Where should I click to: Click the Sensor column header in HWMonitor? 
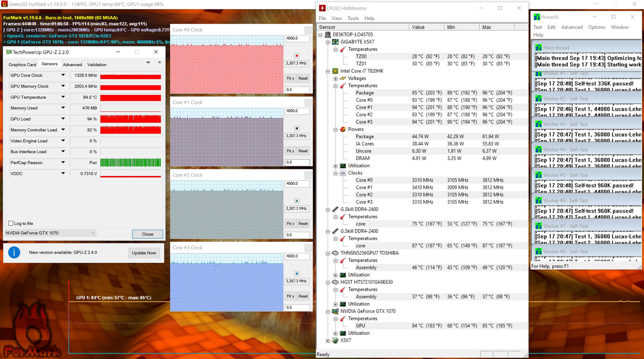(x=363, y=27)
